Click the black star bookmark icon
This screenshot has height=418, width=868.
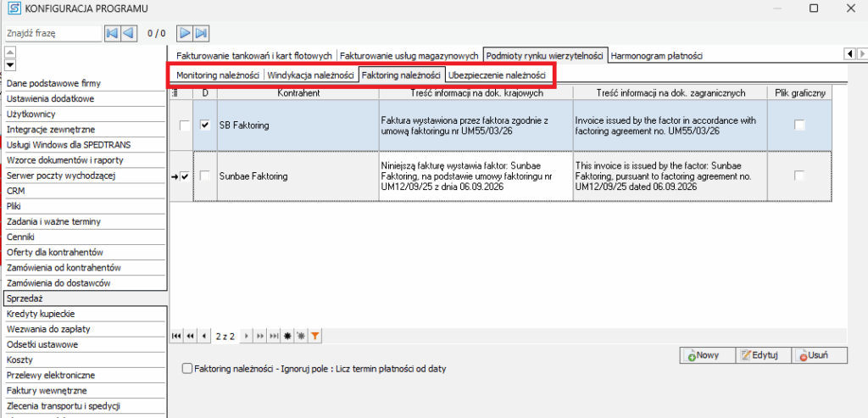click(x=287, y=336)
